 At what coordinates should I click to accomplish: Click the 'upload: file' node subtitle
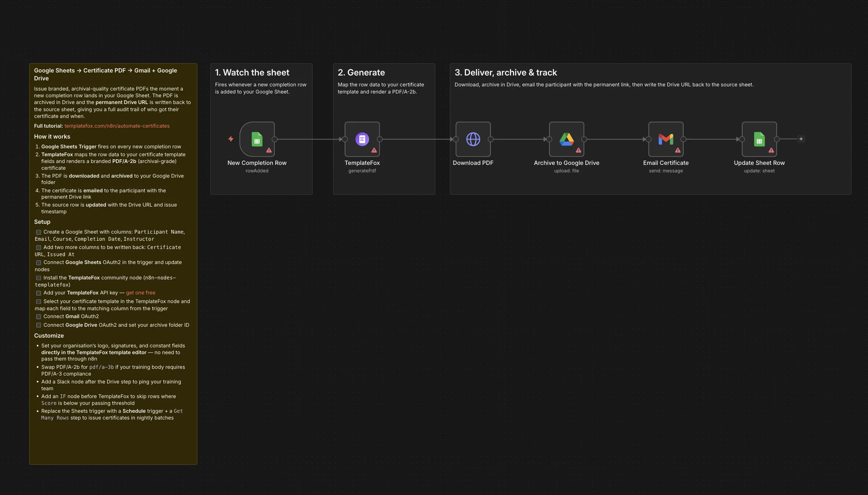(567, 171)
